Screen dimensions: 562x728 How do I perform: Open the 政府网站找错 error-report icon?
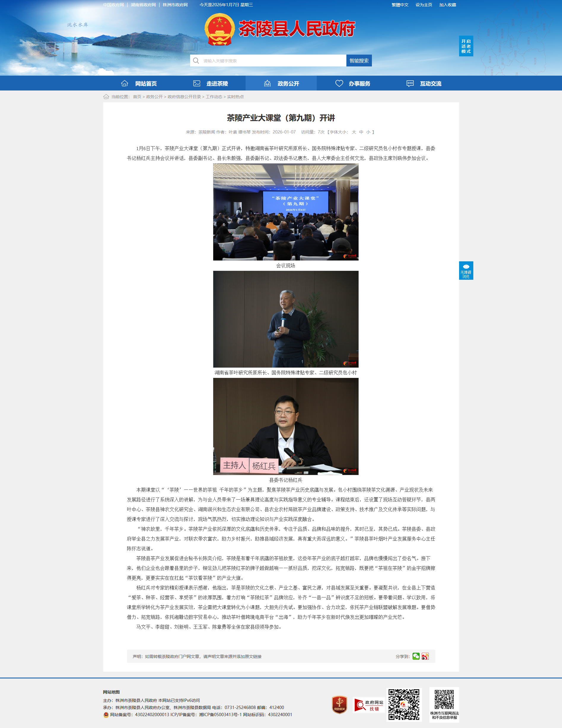click(368, 705)
